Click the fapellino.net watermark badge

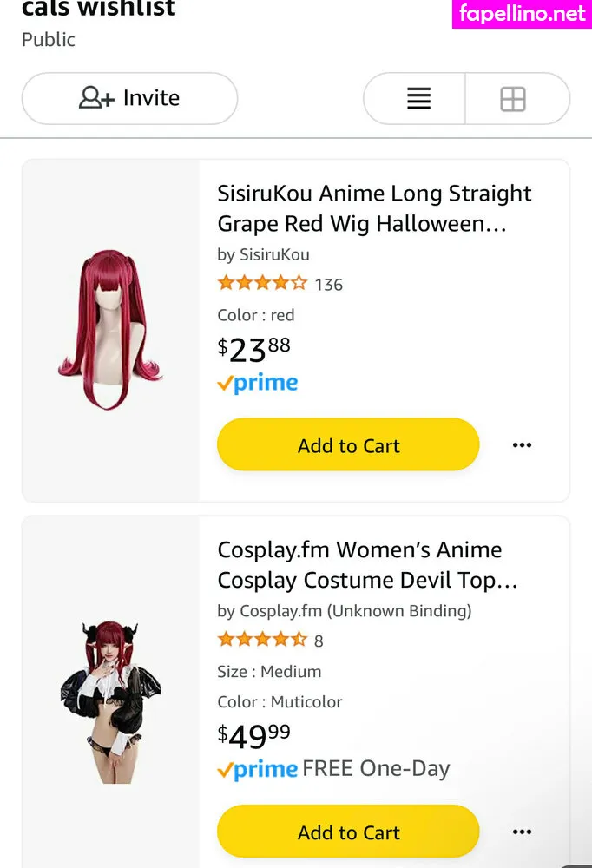[x=522, y=14]
